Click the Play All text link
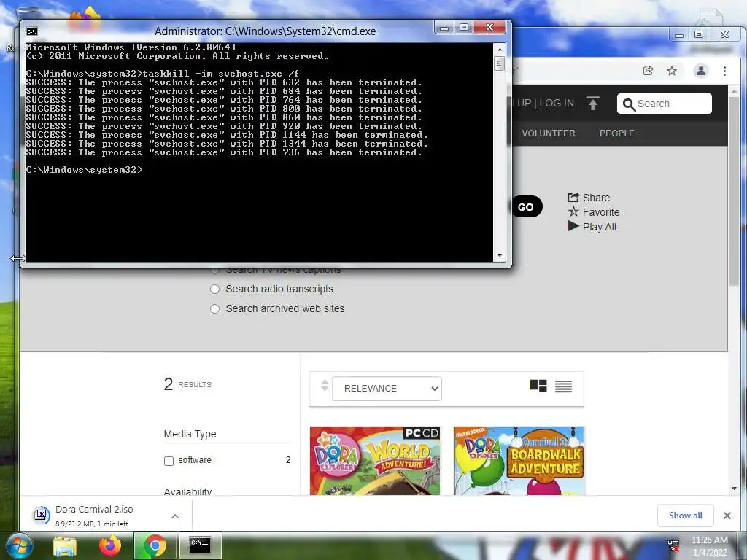 coord(600,227)
